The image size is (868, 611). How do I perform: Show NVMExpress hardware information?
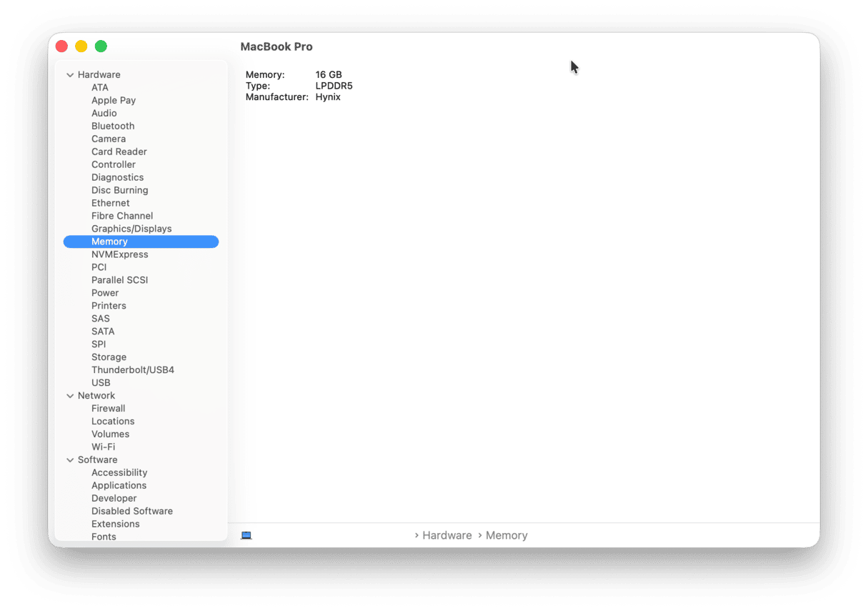pyautogui.click(x=119, y=254)
